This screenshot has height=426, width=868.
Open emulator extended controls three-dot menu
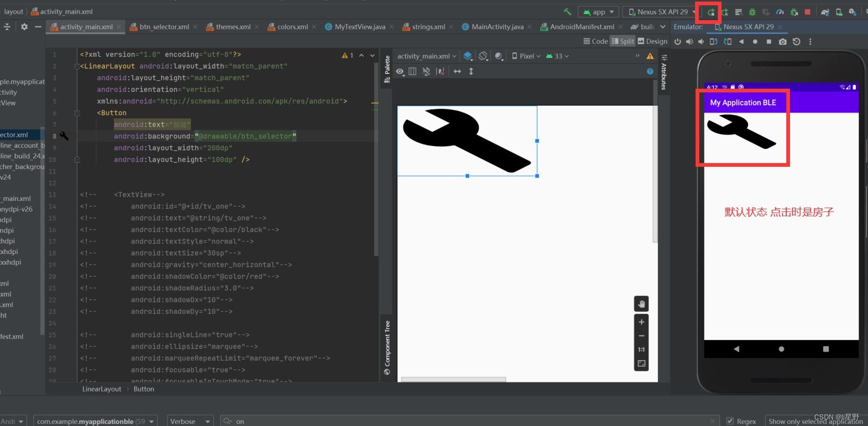pos(810,41)
